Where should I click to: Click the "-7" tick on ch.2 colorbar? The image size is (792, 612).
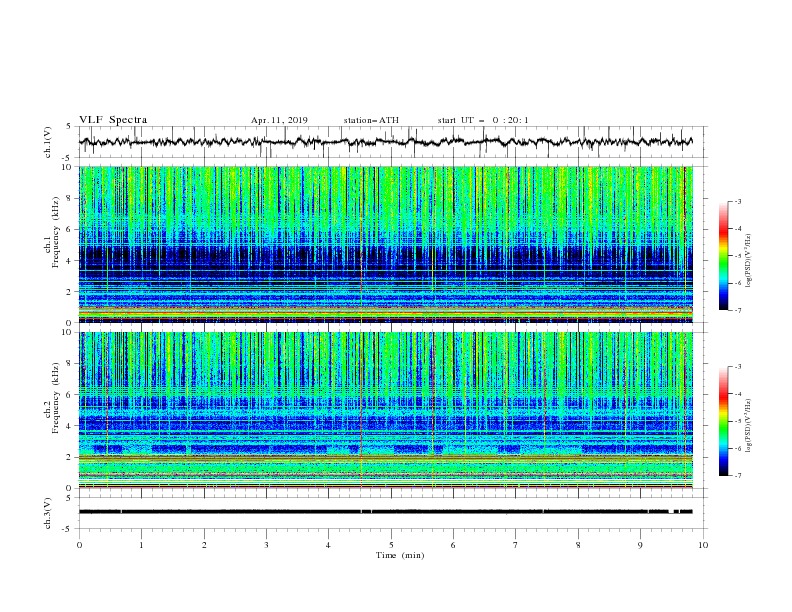click(x=738, y=476)
